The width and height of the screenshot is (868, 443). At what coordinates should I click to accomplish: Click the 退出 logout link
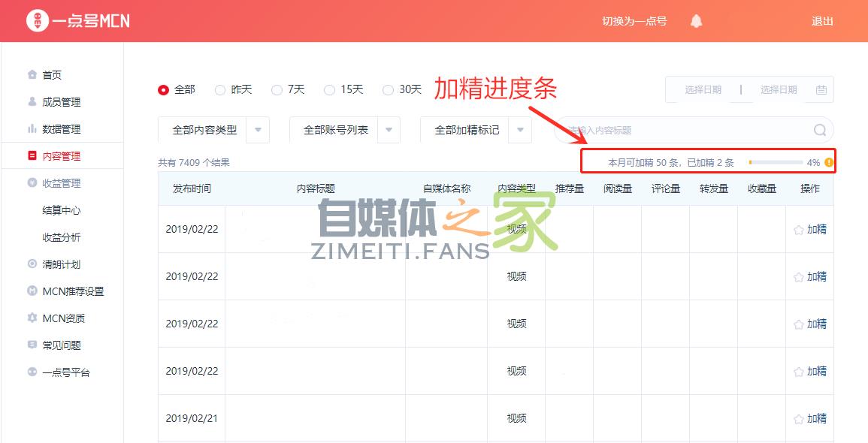(822, 21)
